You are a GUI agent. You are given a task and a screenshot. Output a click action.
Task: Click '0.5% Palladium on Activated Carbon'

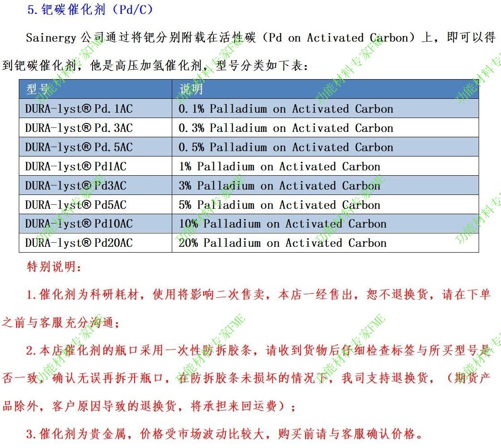pyautogui.click(x=286, y=147)
